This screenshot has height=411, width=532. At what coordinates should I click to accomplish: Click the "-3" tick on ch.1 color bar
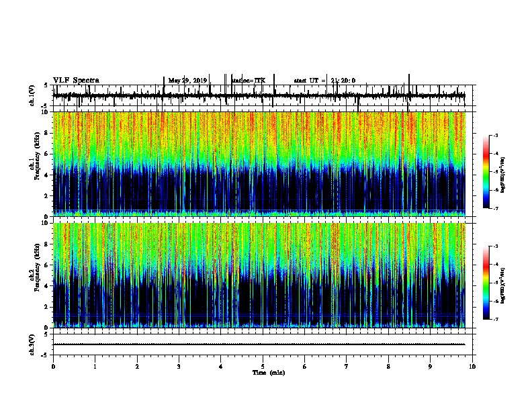click(496, 136)
